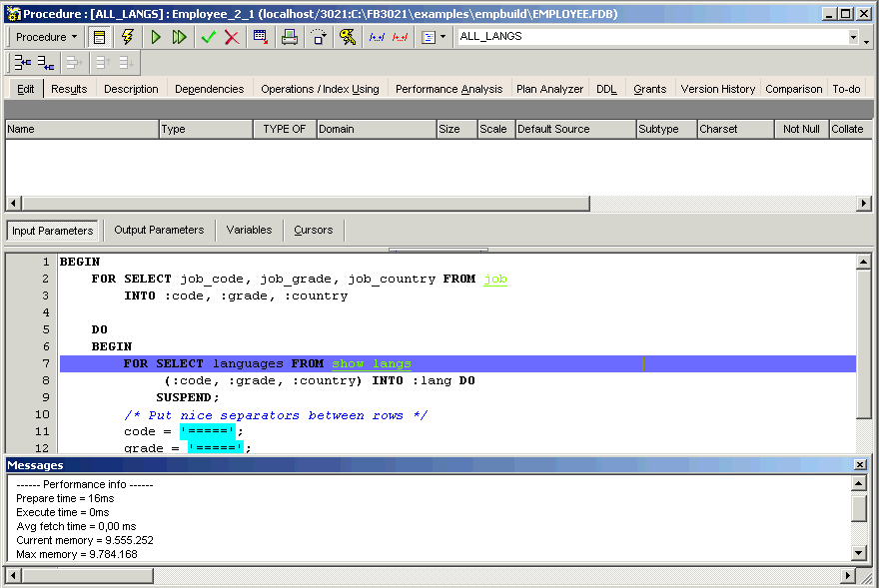
Task: Switch to the Edit tab
Action: click(26, 89)
